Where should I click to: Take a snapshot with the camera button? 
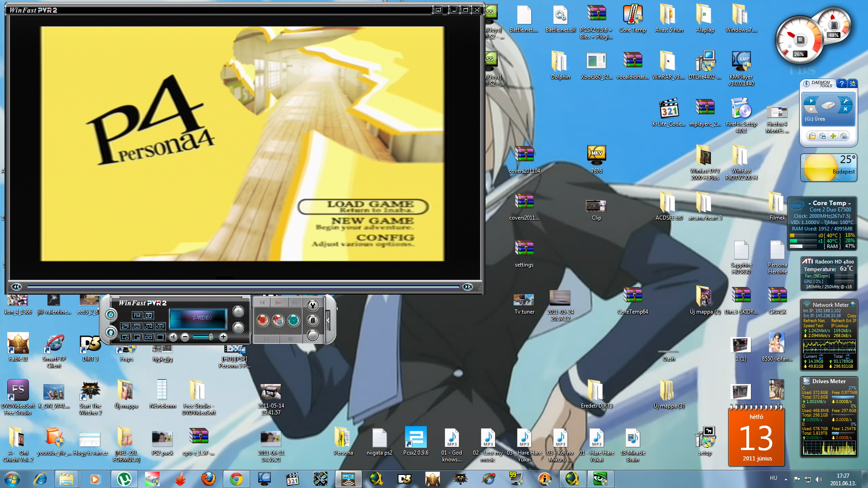coord(137,326)
